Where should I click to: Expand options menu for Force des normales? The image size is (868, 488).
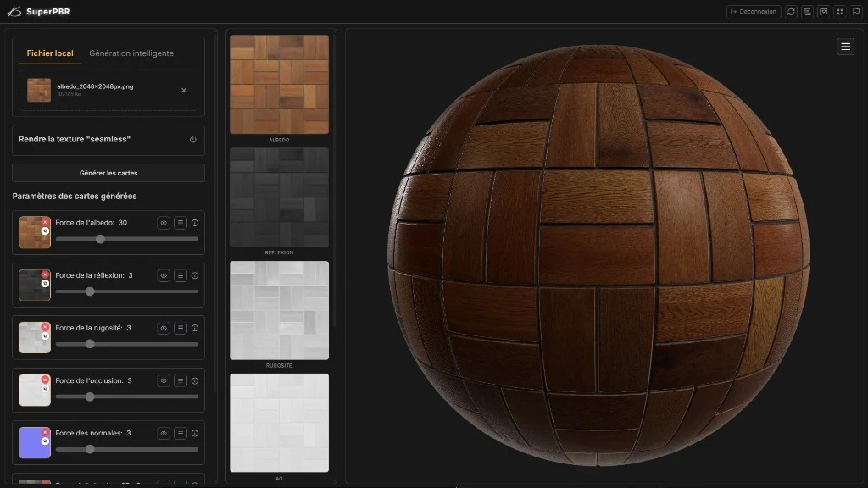coord(180,433)
